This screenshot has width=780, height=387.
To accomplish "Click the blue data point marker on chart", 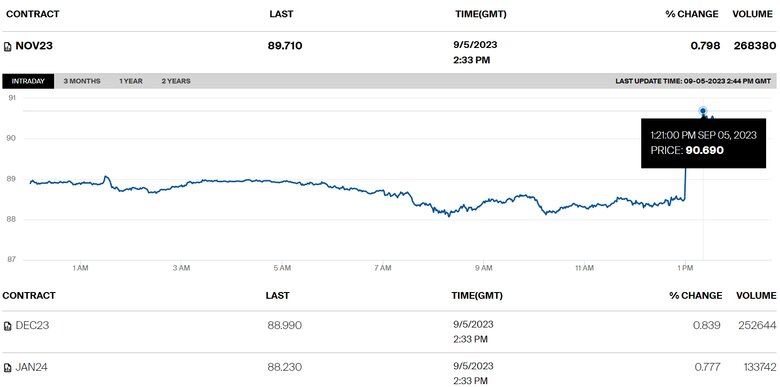I will tap(703, 110).
